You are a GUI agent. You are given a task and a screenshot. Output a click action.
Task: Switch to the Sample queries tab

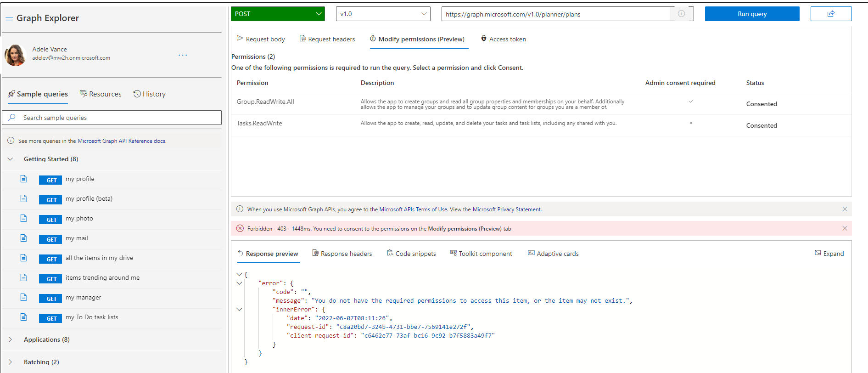click(x=38, y=94)
